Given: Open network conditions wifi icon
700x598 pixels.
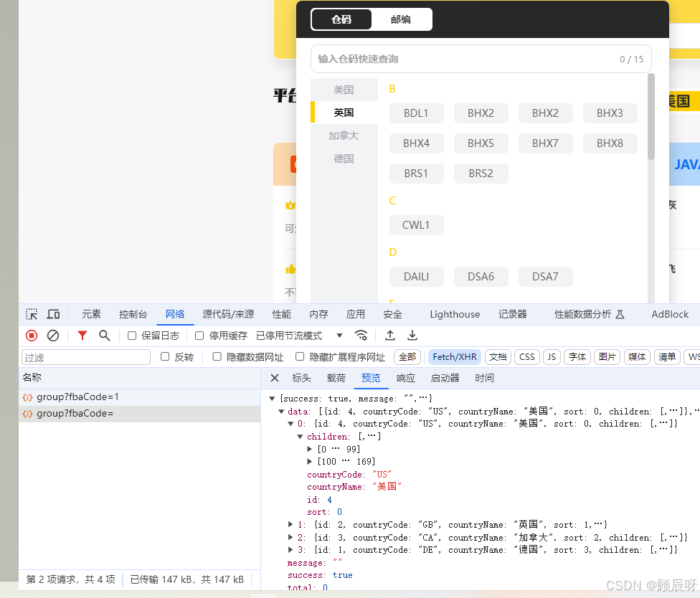Looking at the screenshot, I should click(361, 336).
